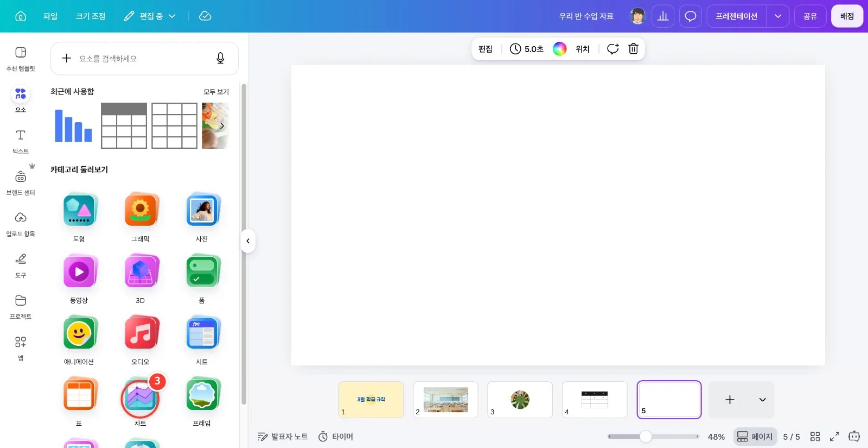Open the 크기 조정 menu

point(91,16)
